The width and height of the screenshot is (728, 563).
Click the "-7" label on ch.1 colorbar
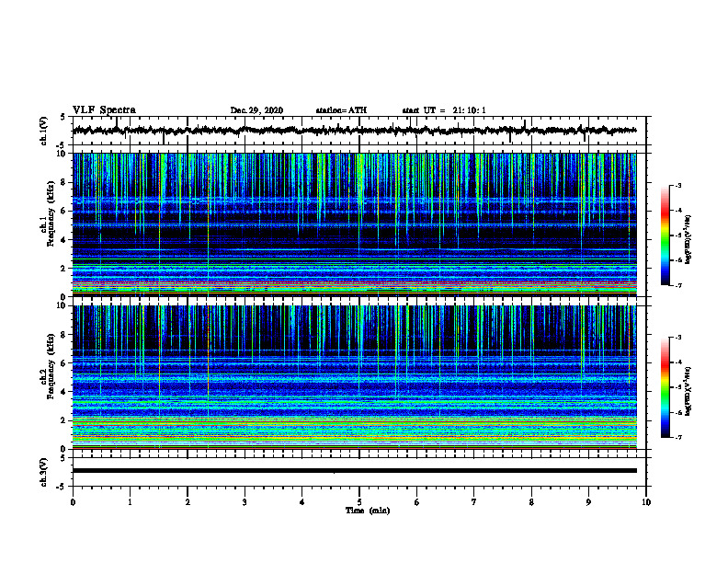[678, 285]
